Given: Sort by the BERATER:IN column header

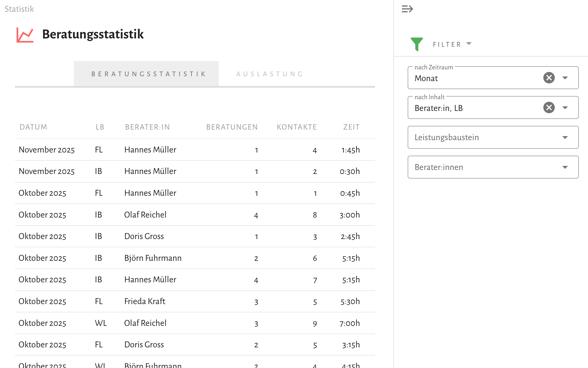Looking at the screenshot, I should [x=147, y=127].
